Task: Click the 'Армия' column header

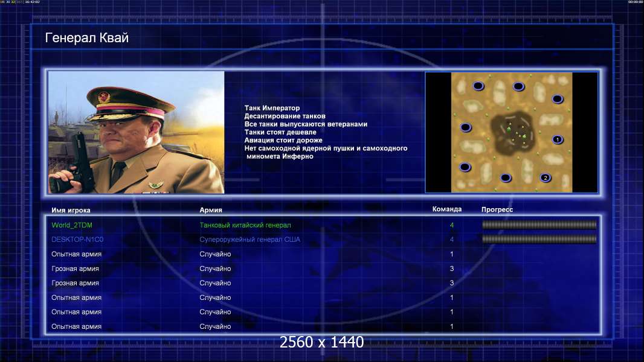Action: pyautogui.click(x=211, y=209)
